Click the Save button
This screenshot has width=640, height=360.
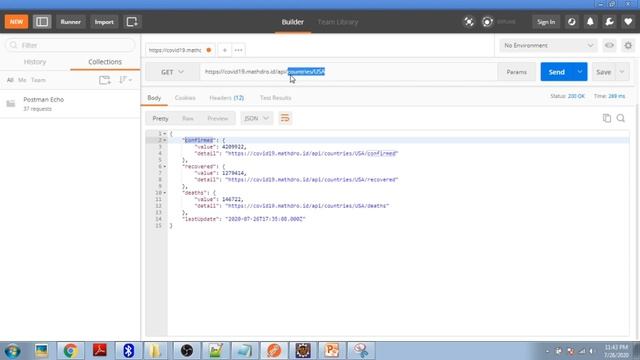tap(604, 72)
